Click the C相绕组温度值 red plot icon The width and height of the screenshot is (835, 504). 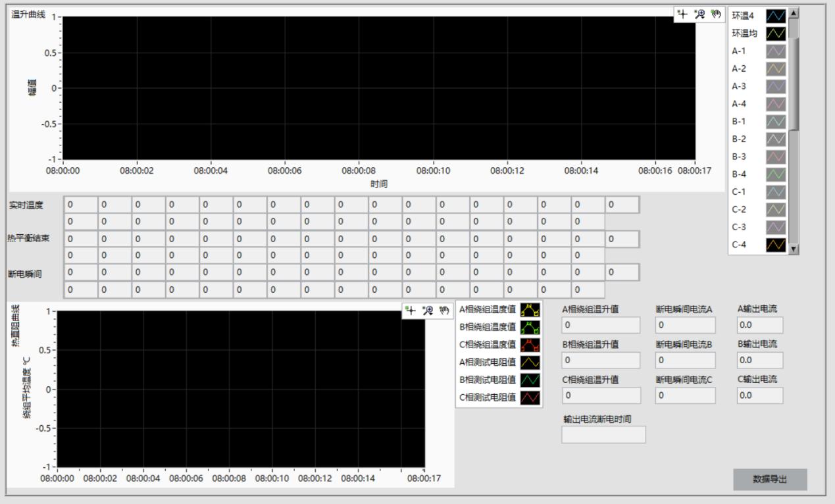pyautogui.click(x=530, y=345)
